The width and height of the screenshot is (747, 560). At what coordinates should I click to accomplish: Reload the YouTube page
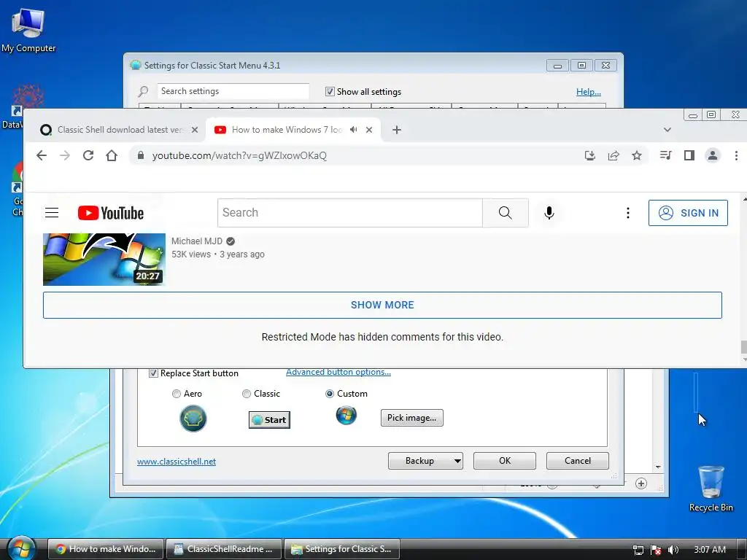tap(88, 155)
